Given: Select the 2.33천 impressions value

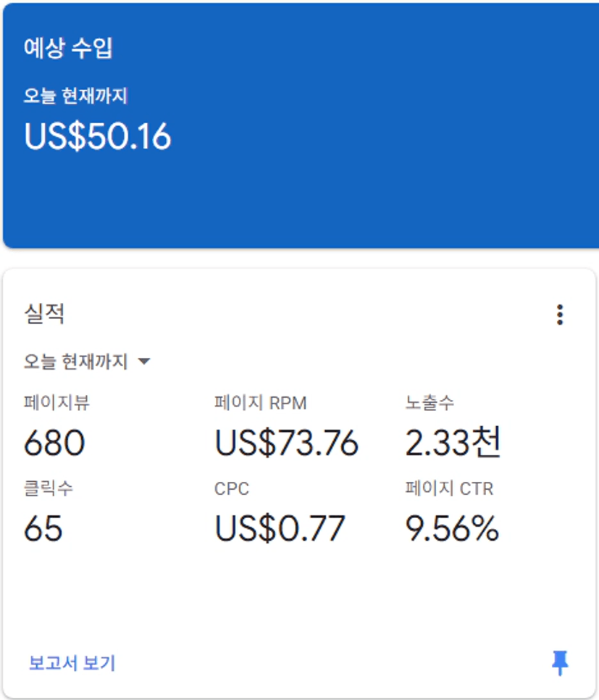Looking at the screenshot, I should [453, 443].
